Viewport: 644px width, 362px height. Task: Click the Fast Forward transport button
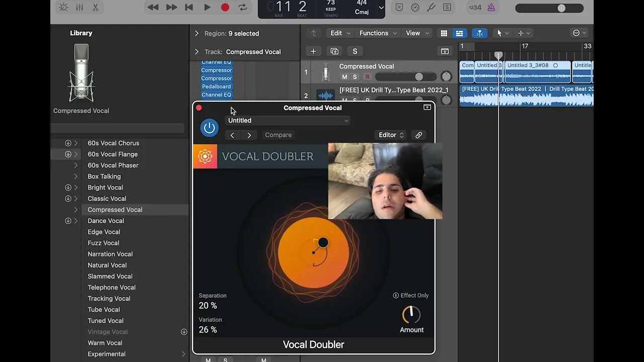coord(172,7)
